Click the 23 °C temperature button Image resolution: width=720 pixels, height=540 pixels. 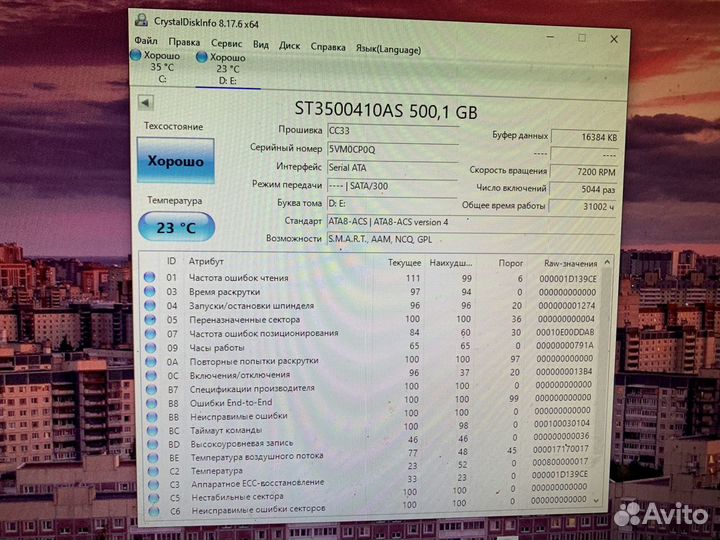point(175,227)
